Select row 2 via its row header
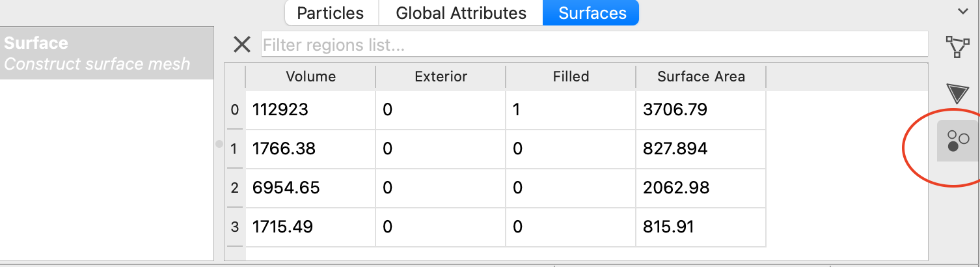Image resolution: width=980 pixels, height=267 pixels. click(x=235, y=189)
